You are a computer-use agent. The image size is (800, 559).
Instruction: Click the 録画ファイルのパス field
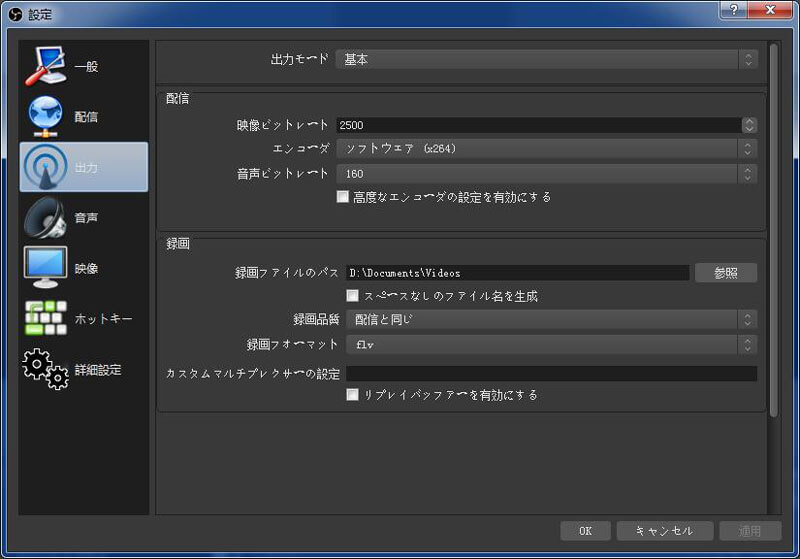point(517,273)
